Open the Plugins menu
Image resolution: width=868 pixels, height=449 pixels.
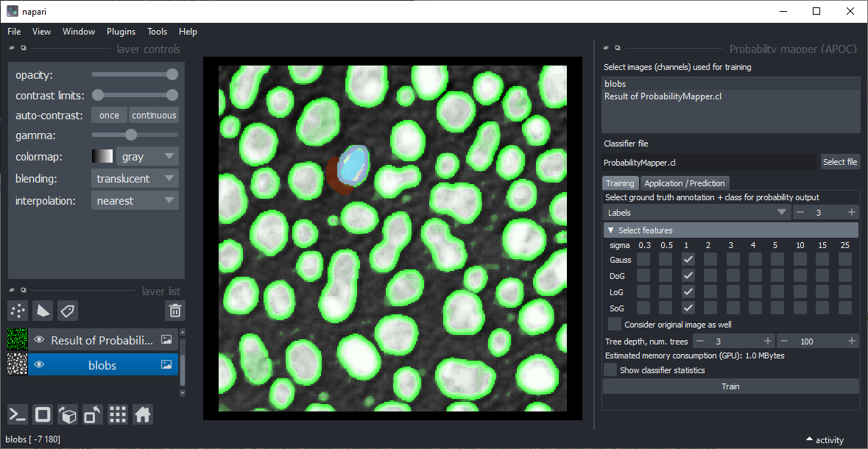pos(121,31)
